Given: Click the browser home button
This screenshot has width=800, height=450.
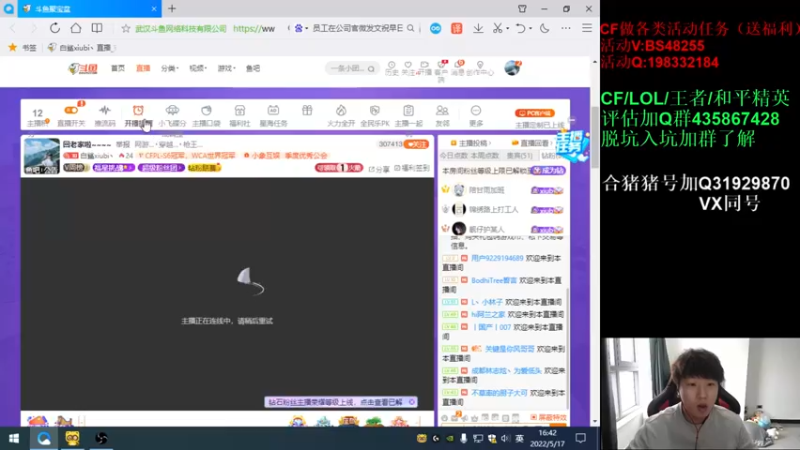Looking at the screenshot, I should [x=76, y=28].
